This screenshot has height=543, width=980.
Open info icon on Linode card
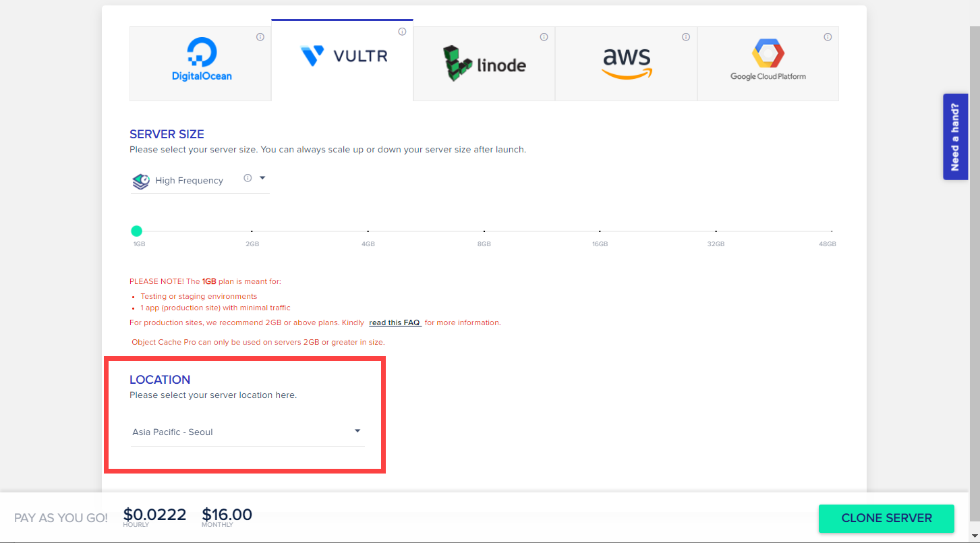[x=544, y=37]
